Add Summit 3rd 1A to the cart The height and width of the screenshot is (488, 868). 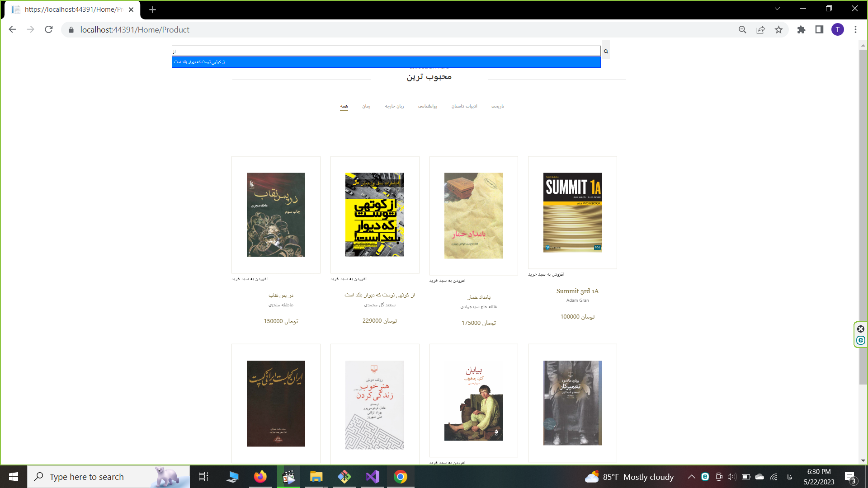pyautogui.click(x=546, y=274)
